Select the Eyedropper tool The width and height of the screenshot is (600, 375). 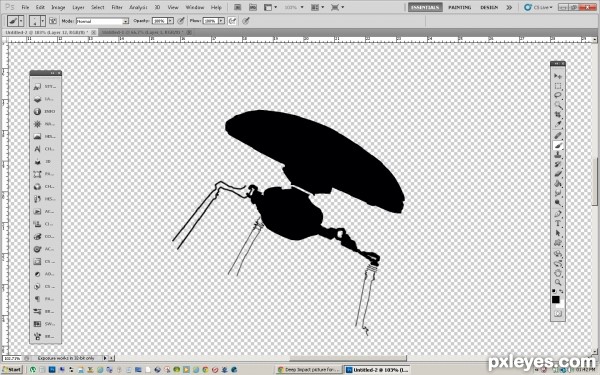tap(558, 125)
